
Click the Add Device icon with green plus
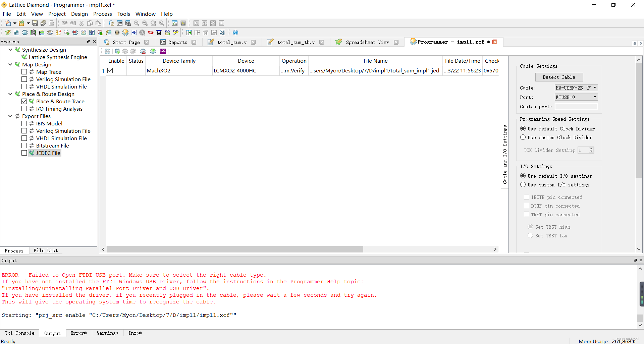tap(117, 51)
